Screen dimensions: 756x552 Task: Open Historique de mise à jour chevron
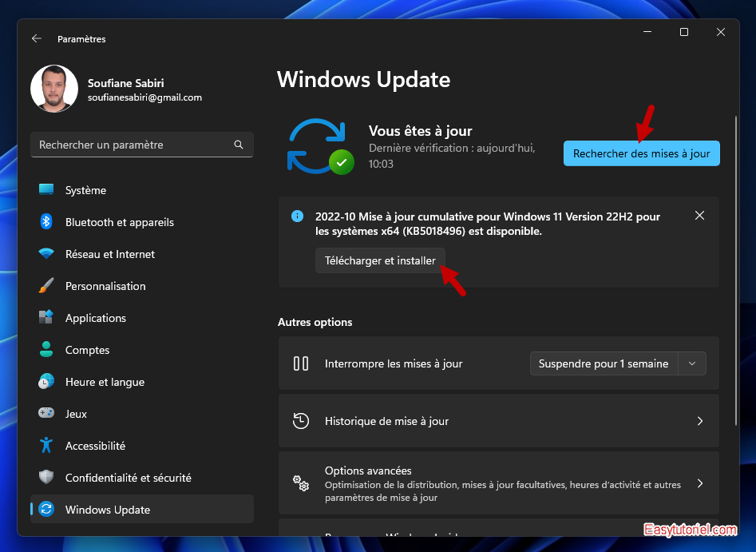coord(700,421)
